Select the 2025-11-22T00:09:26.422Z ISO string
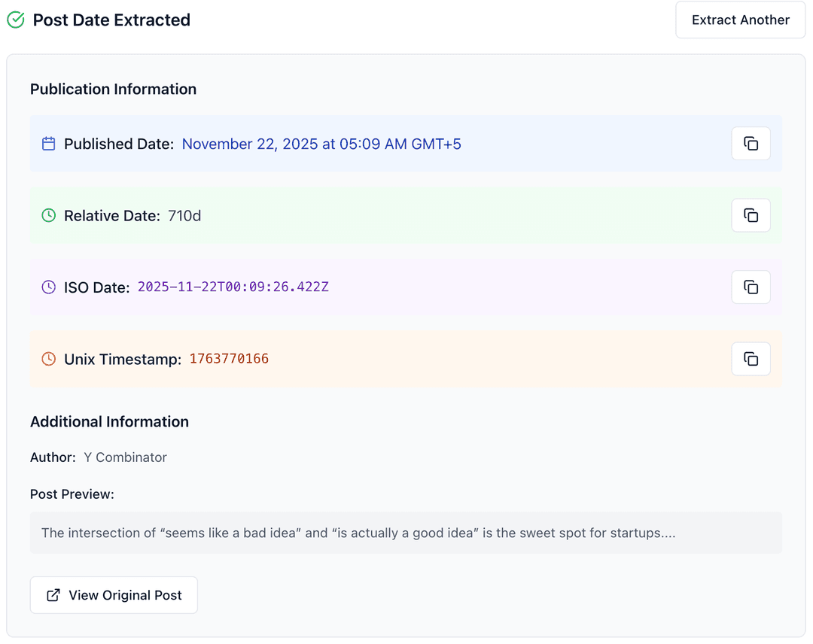This screenshot has height=644, width=813. tap(233, 287)
